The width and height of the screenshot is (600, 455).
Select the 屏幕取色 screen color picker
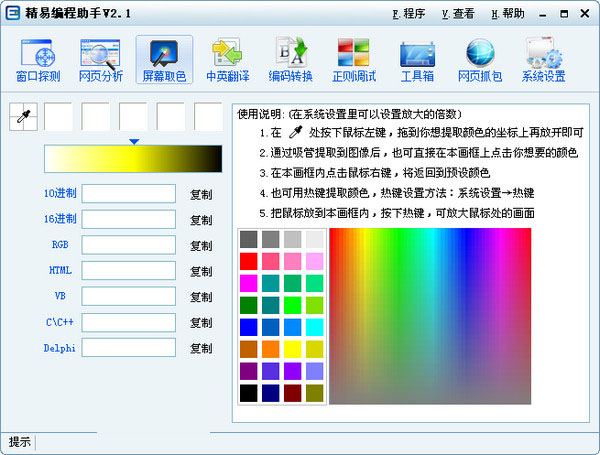click(x=162, y=59)
